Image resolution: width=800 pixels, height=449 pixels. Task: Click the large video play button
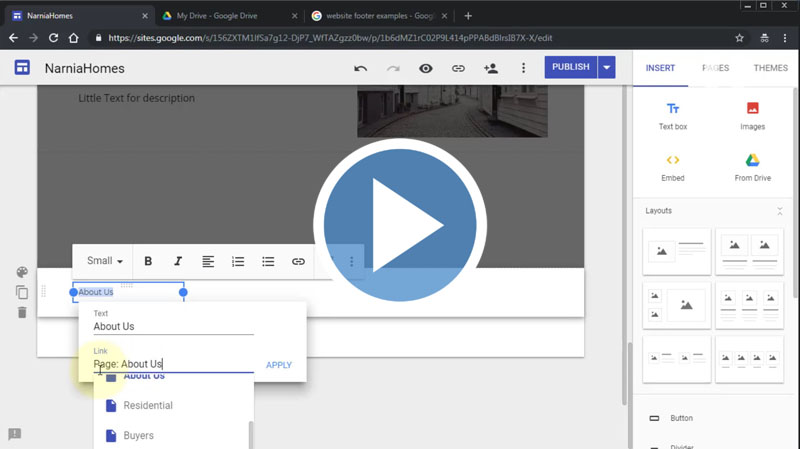click(x=400, y=226)
